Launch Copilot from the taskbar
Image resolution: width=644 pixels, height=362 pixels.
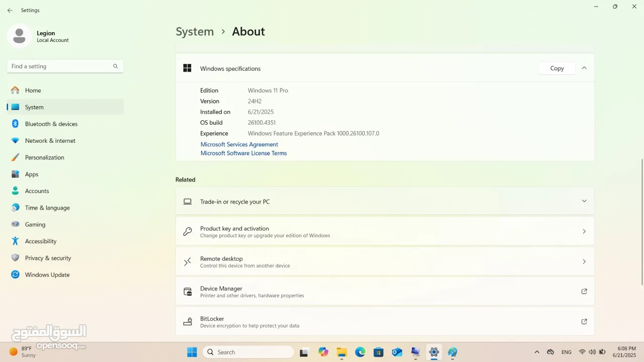click(x=323, y=352)
